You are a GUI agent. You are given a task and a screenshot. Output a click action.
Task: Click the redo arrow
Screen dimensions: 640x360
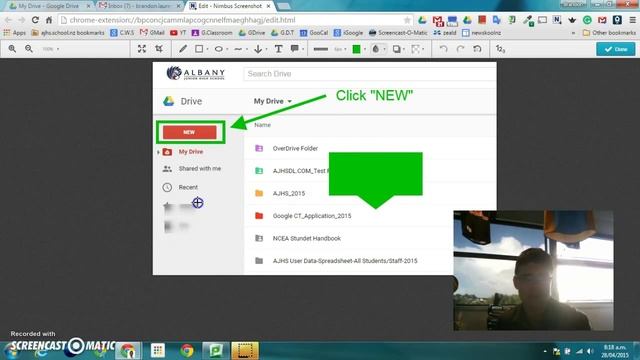click(x=460, y=49)
